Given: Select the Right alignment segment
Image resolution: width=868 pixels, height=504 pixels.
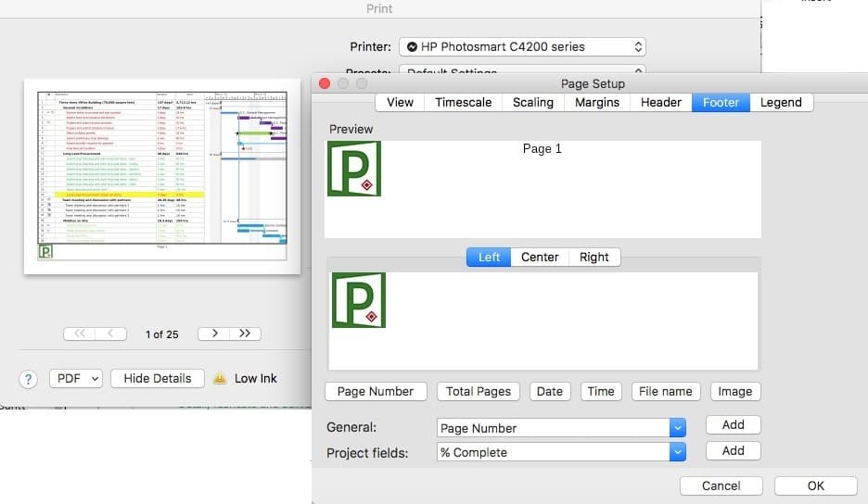Looking at the screenshot, I should (594, 258).
